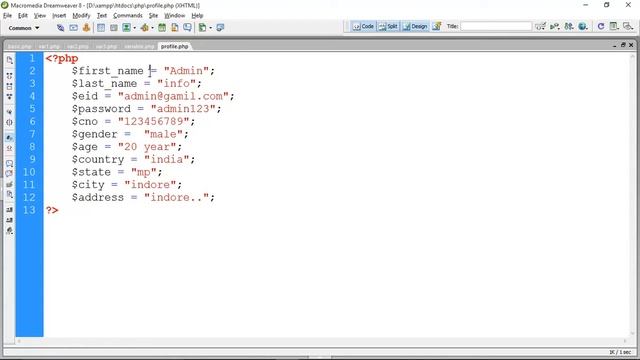Click the Collapse Selection icon
The width and height of the screenshot is (640, 360).
(x=9, y=87)
